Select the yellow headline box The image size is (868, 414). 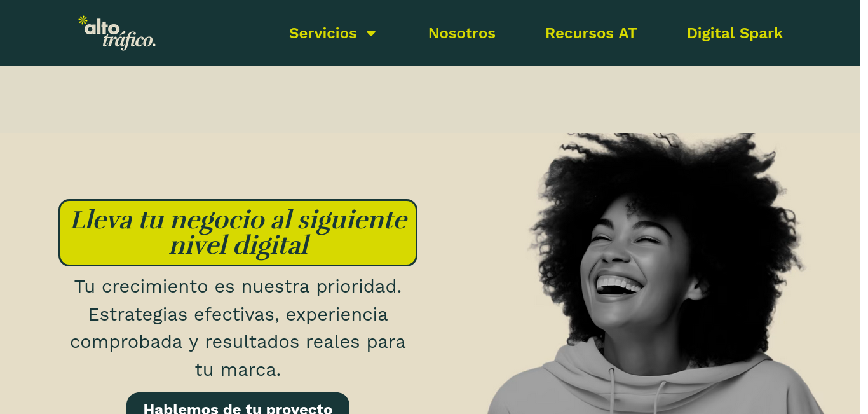238,233
